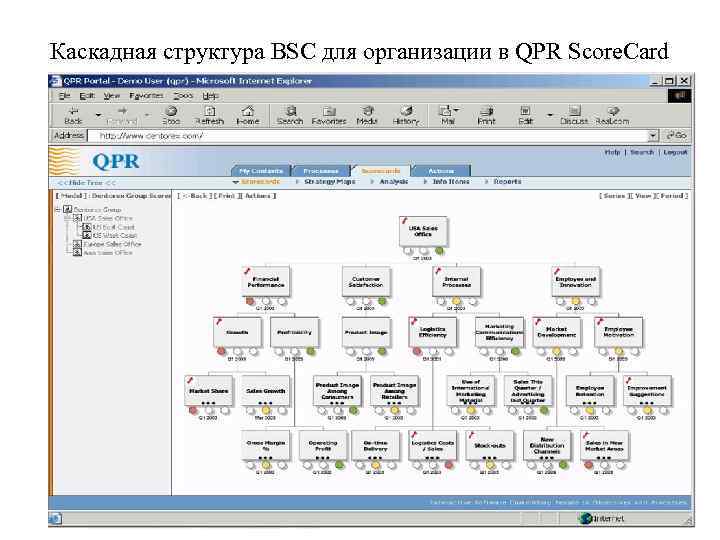
Task: Click the Series link above the scorecard
Action: click(614, 196)
